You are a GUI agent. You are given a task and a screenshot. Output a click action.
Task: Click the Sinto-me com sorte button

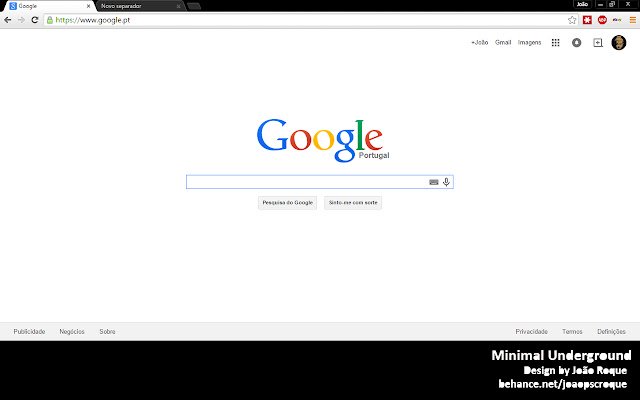tap(353, 202)
